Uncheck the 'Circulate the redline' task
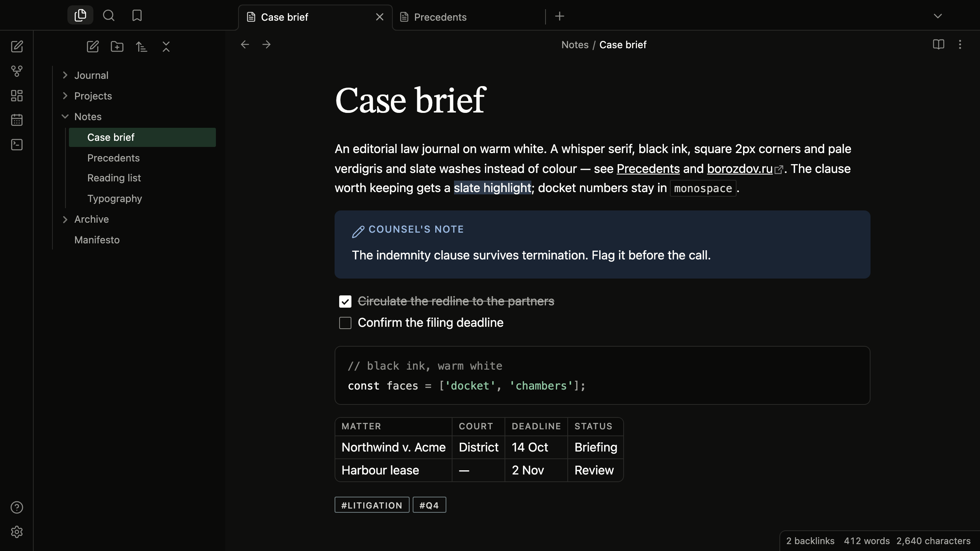980x551 pixels. 345,302
